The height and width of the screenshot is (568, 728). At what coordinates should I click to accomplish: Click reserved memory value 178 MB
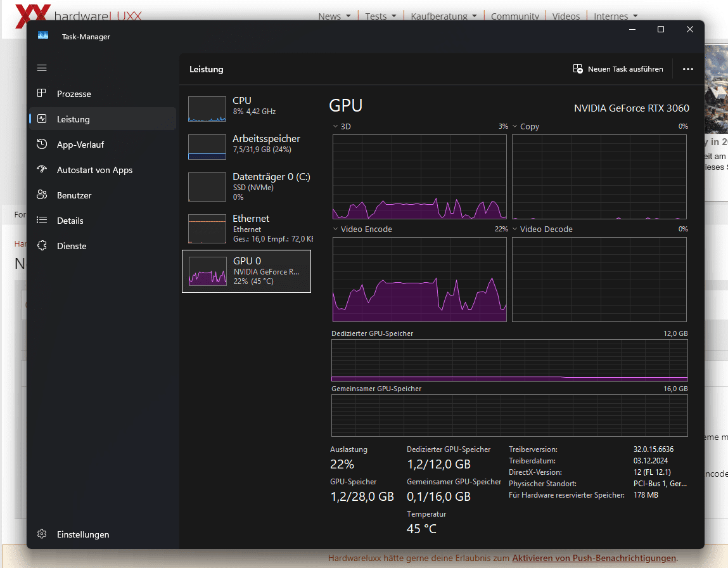[x=646, y=495]
